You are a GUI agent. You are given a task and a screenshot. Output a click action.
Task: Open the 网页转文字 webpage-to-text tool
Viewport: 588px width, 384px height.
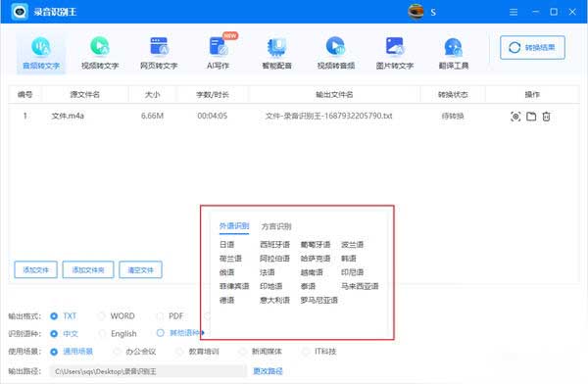pos(159,53)
